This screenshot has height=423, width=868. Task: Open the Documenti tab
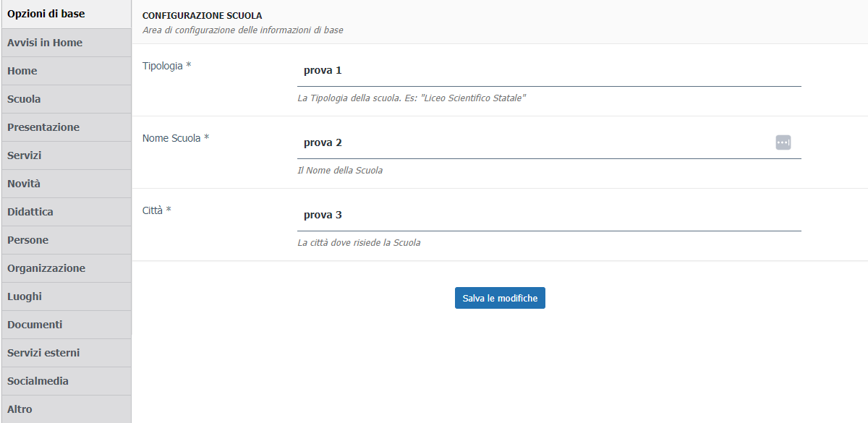pos(66,325)
